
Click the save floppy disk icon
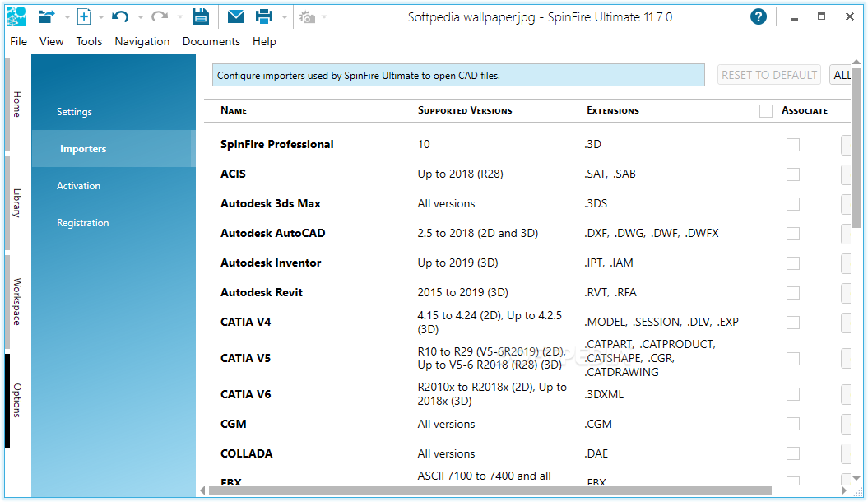[201, 16]
